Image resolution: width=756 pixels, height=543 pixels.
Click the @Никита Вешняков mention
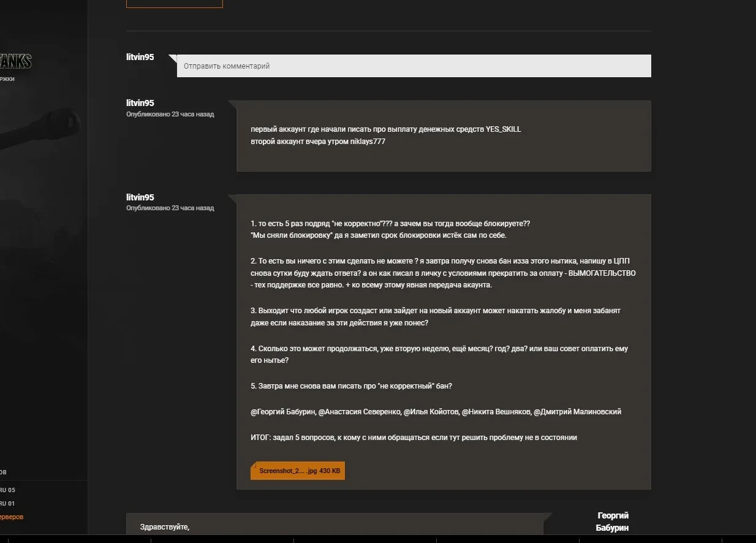(496, 412)
